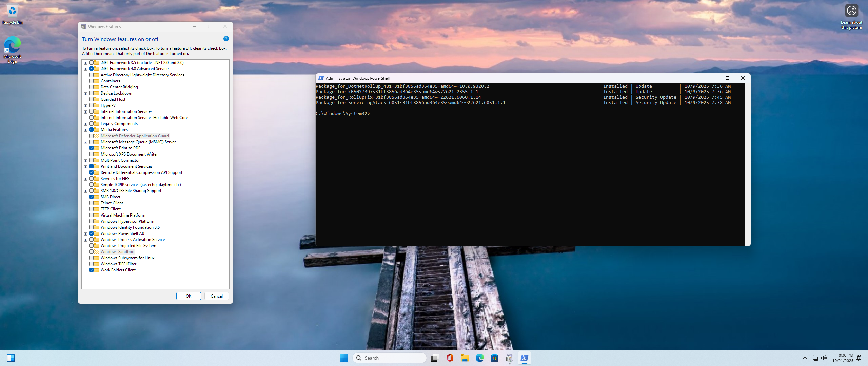Screen dimensions: 868x366
Task: Expand the Media Features node
Action: (x=86, y=130)
